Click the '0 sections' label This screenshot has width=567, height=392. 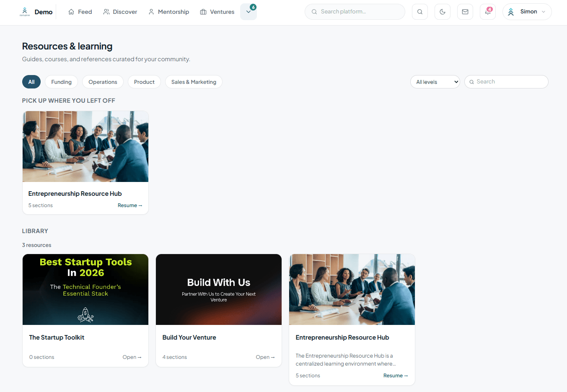[x=42, y=357]
